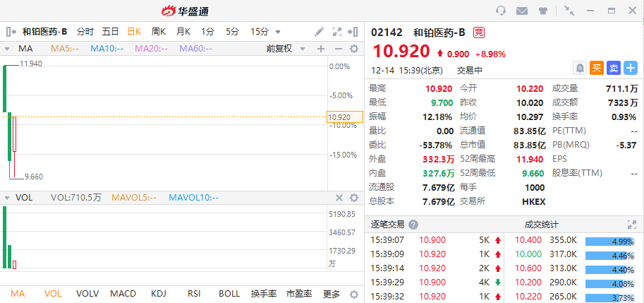This screenshot has width=644, height=303.
Task: Collapse the right quote panel icon
Action: pos(353,32)
